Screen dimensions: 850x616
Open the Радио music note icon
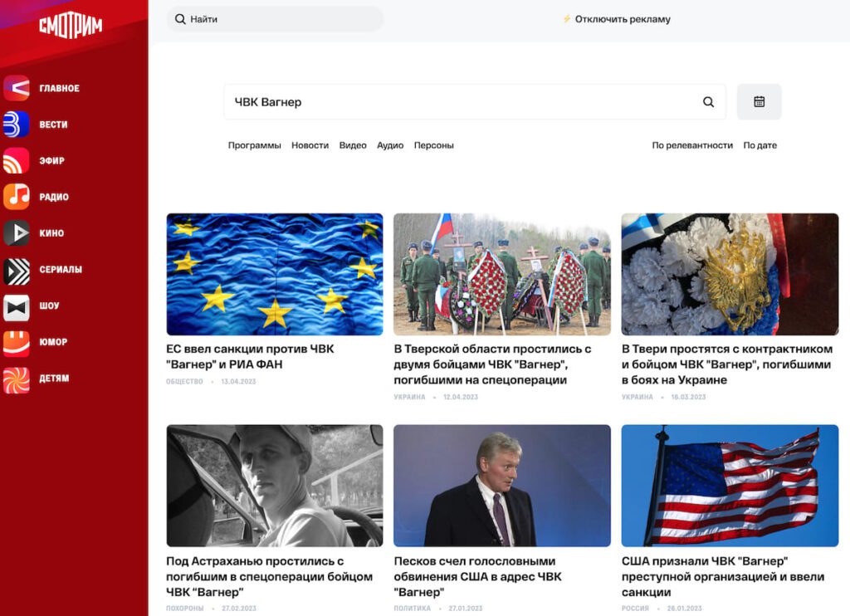(x=17, y=197)
